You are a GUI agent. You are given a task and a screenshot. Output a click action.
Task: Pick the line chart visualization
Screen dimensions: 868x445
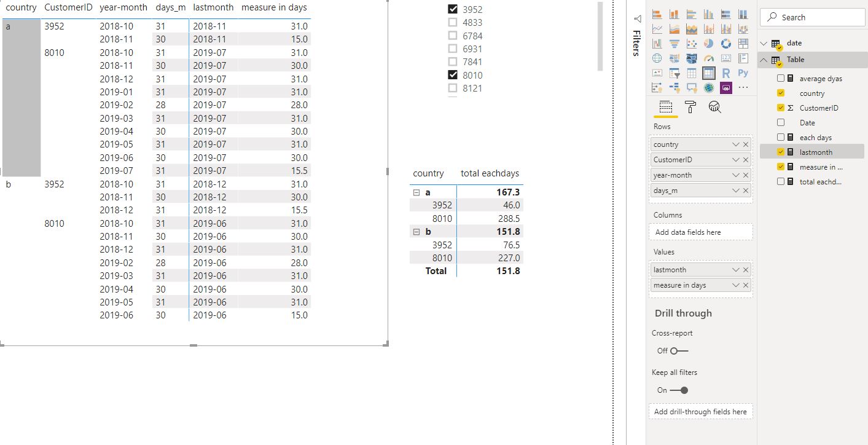tap(657, 29)
